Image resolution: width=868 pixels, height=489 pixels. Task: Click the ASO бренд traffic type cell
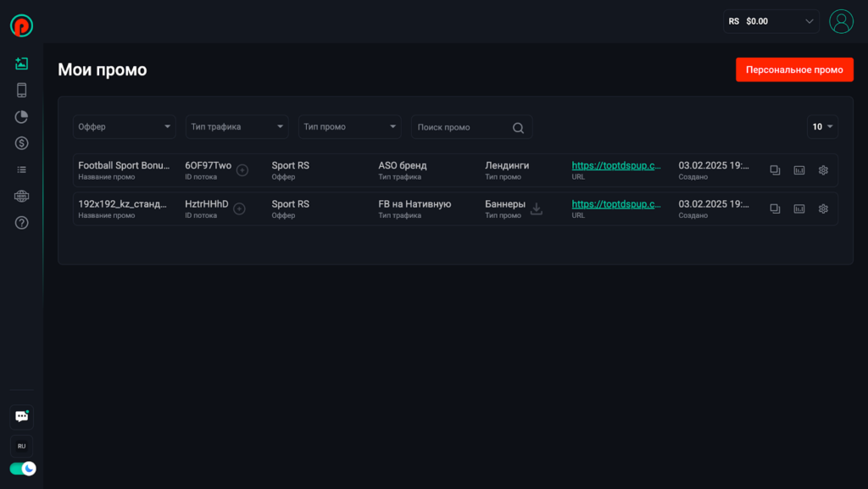pyautogui.click(x=403, y=165)
